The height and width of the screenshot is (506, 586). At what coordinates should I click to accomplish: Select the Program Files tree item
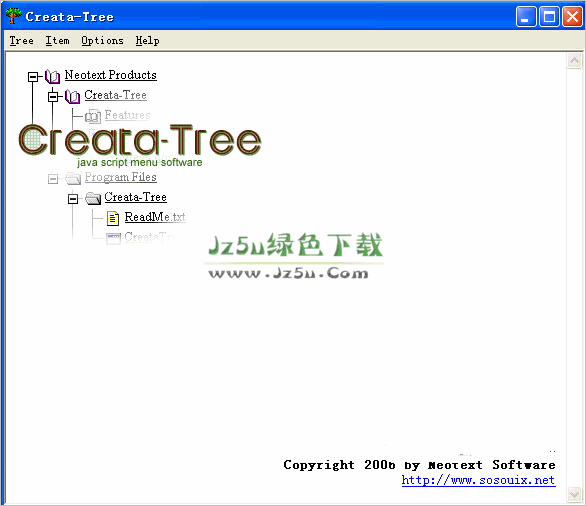pyautogui.click(x=120, y=178)
